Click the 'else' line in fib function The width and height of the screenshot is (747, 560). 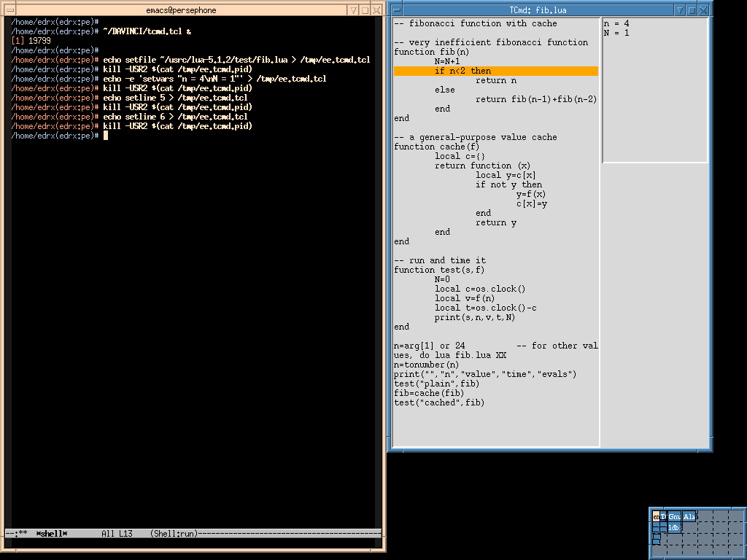[x=444, y=90]
